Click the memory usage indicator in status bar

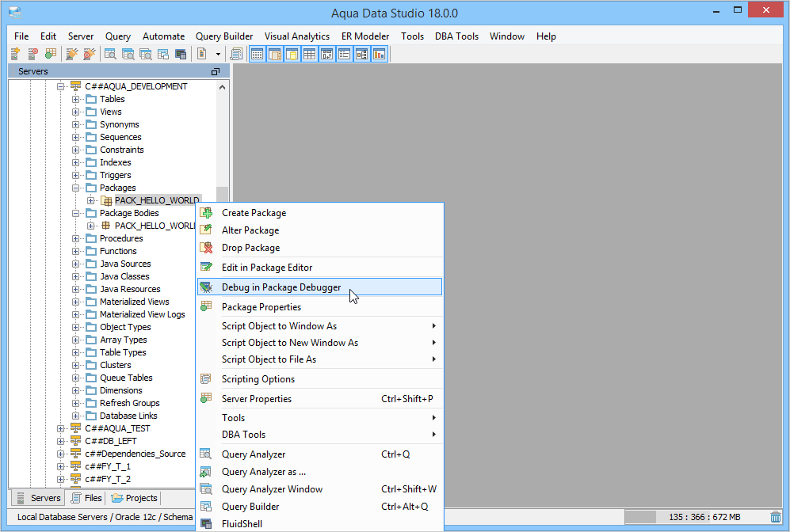pos(696,517)
